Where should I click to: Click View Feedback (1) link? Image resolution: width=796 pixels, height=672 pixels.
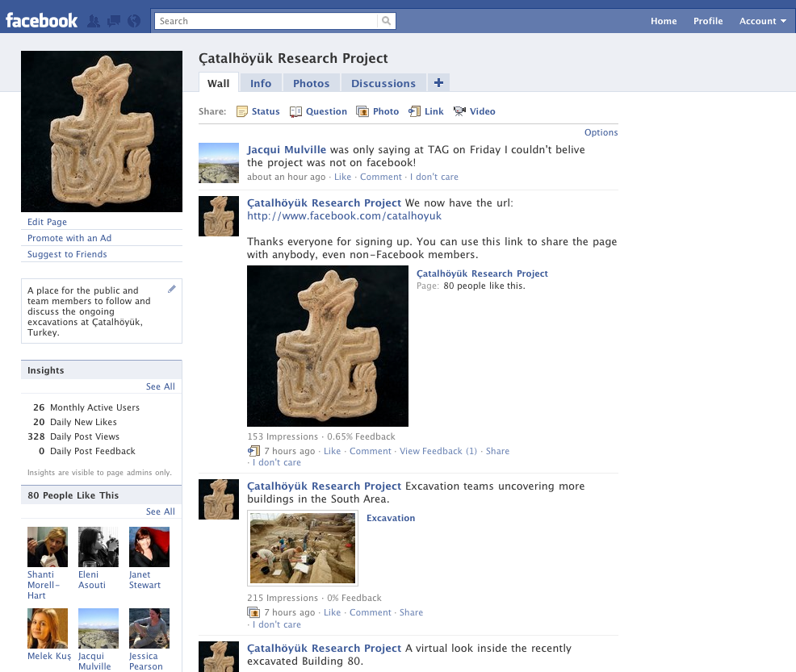click(438, 451)
